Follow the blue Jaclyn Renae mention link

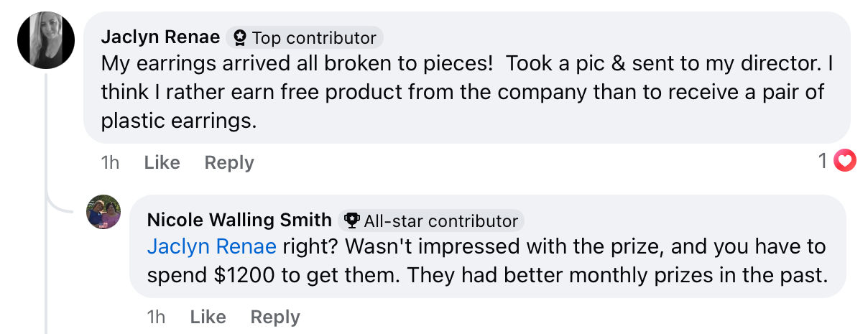[x=212, y=247]
